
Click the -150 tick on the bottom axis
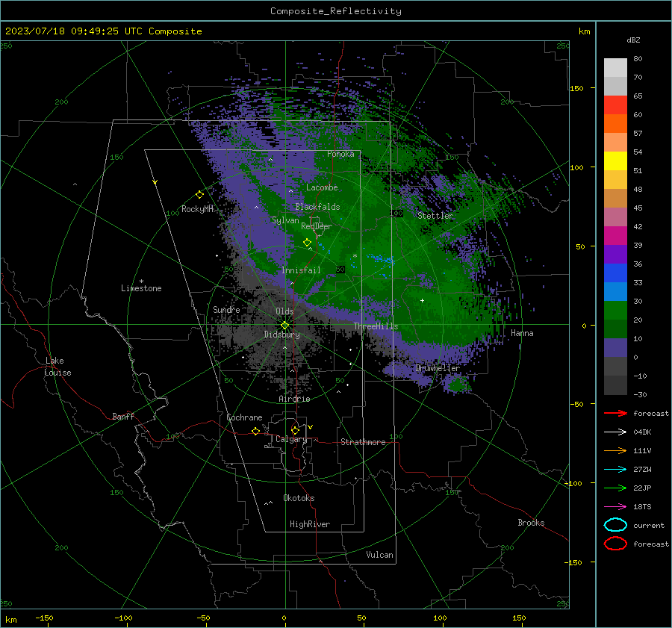pos(44,618)
